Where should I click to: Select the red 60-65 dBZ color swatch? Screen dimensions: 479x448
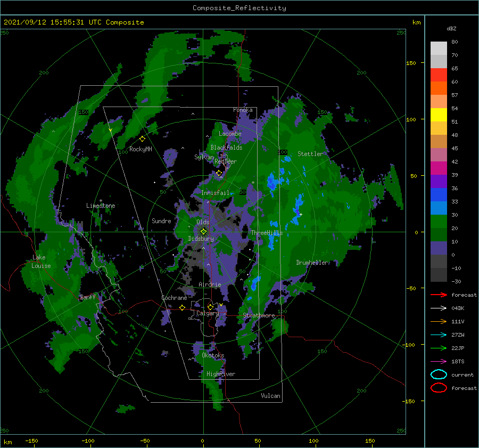(x=439, y=75)
